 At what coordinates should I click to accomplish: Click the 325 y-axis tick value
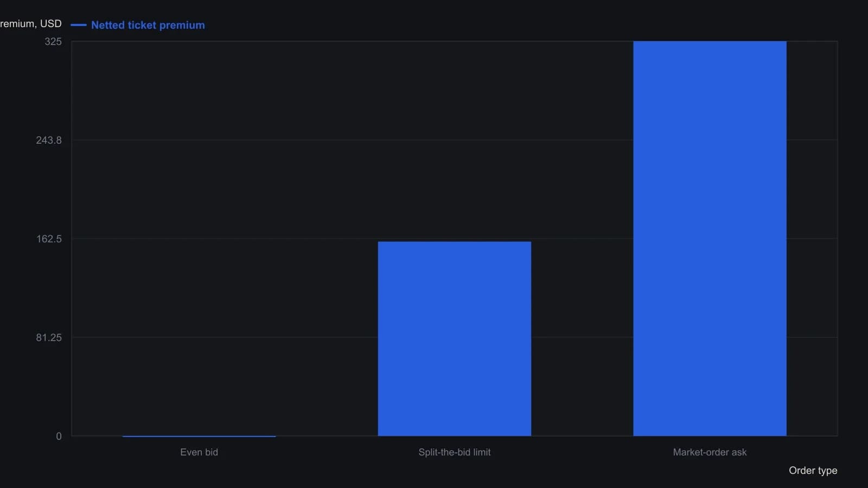coord(53,42)
